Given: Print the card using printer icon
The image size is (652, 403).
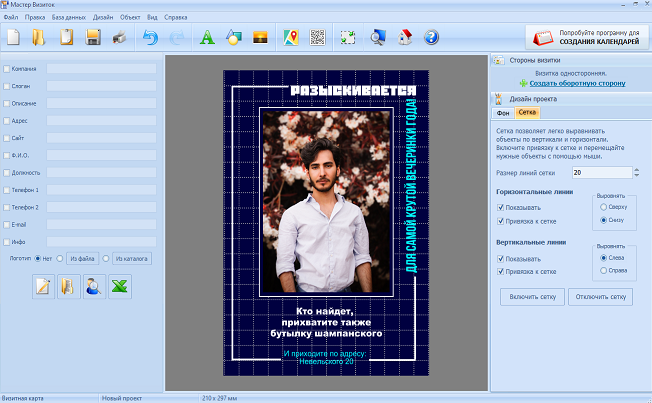Looking at the screenshot, I should click(119, 37).
